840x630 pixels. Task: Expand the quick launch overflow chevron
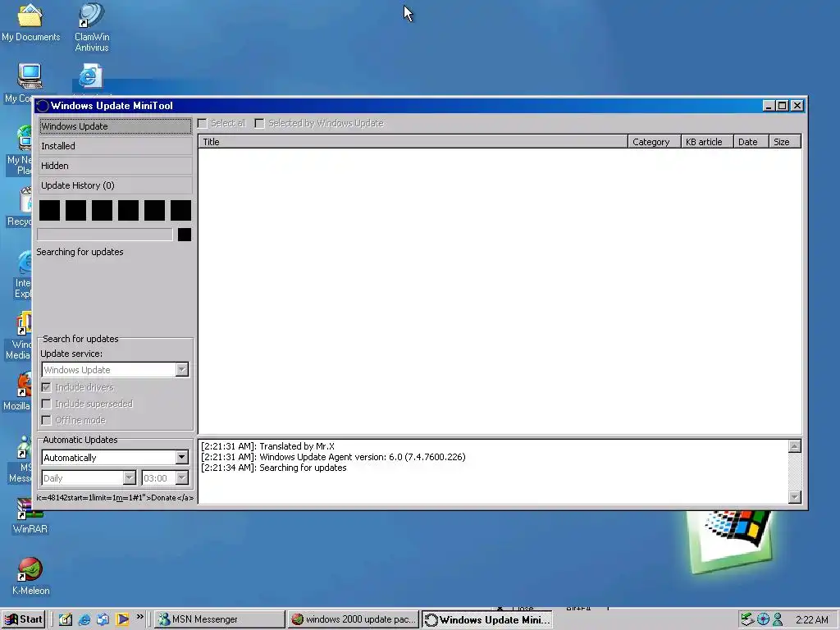point(139,617)
